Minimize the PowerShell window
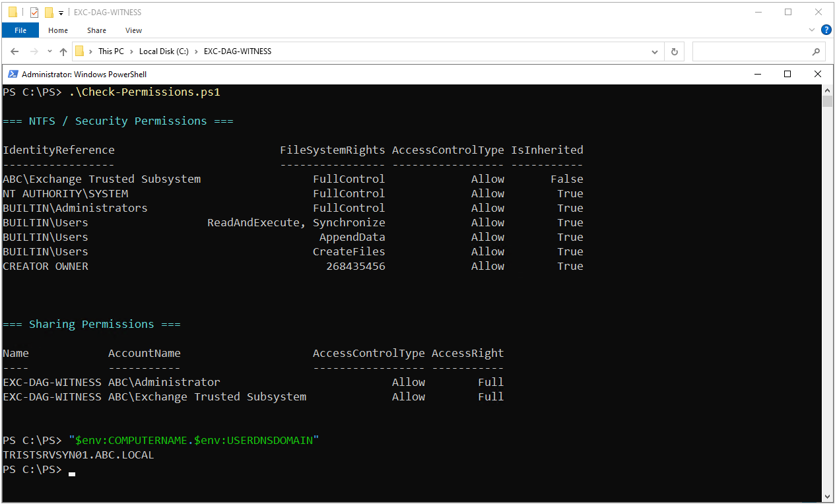 click(x=756, y=74)
